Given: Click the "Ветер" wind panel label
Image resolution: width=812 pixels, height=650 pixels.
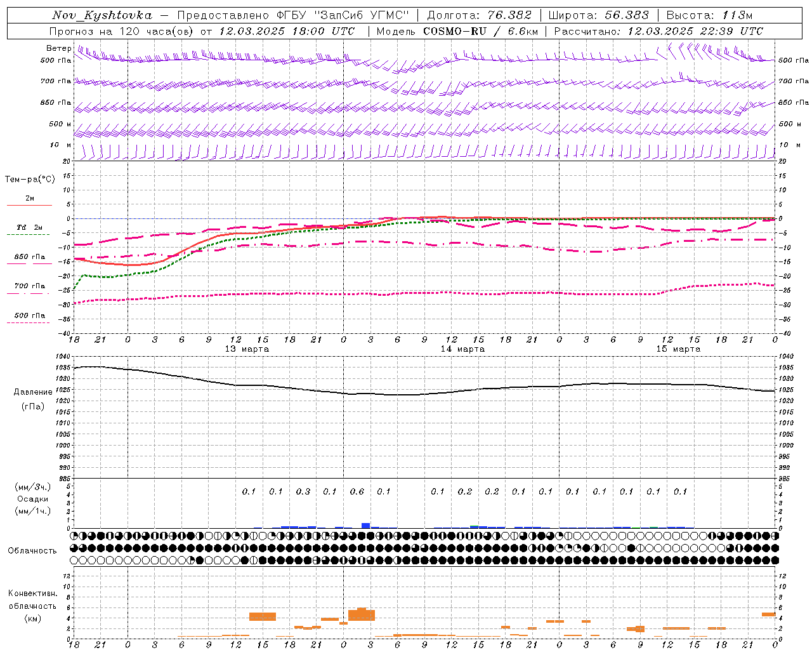Looking at the screenshot, I should 58,48.
